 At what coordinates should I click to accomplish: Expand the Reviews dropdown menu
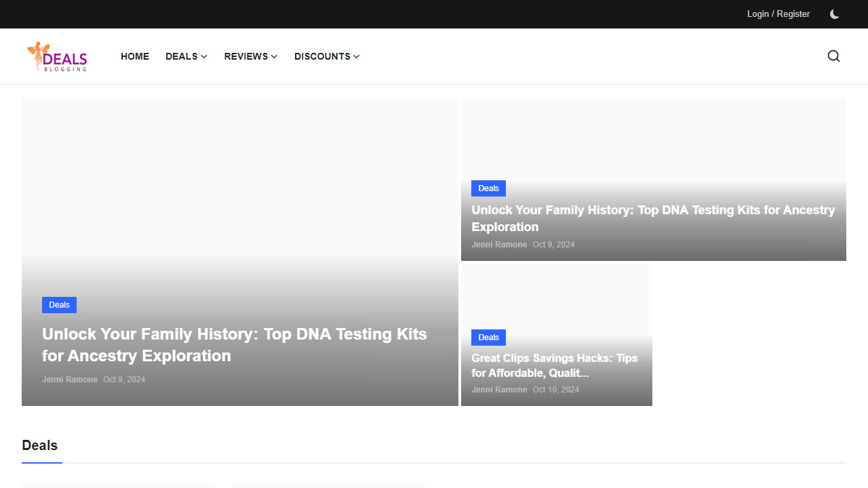coord(250,57)
